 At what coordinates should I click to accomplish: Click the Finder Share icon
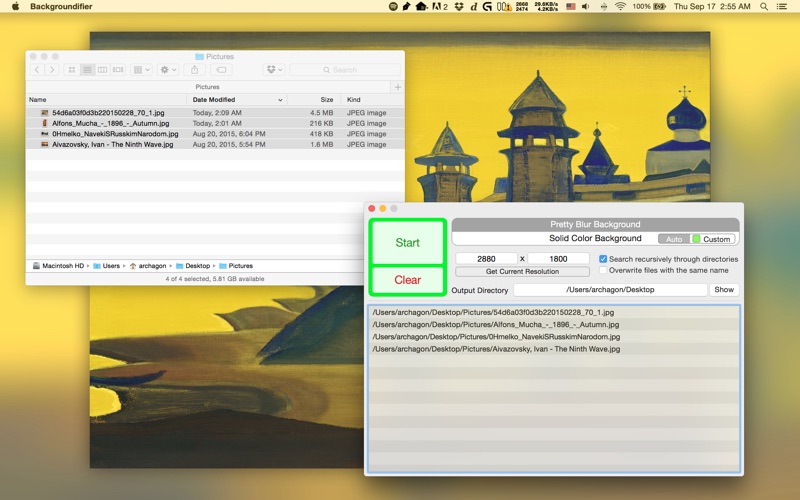click(x=194, y=70)
